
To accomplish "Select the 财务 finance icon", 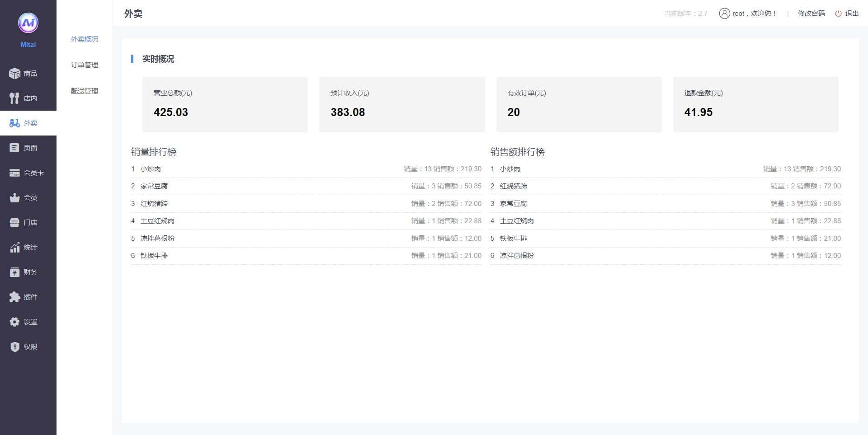I will click(14, 272).
